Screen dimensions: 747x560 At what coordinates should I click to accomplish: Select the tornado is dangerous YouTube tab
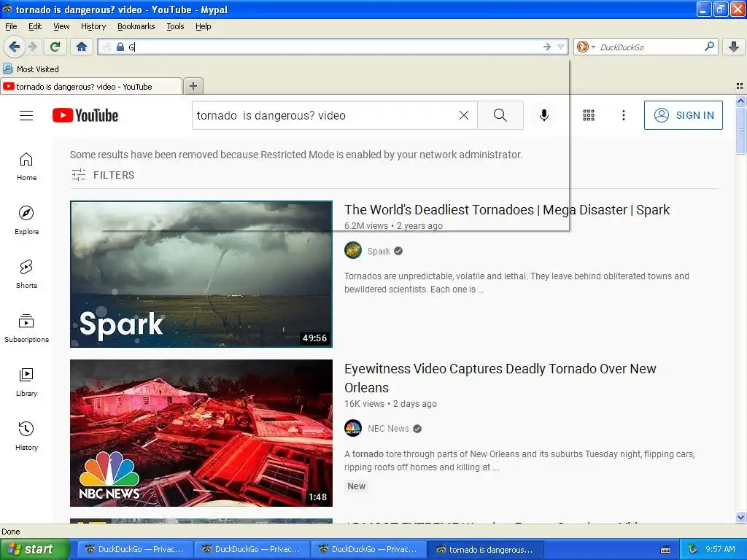[90, 86]
